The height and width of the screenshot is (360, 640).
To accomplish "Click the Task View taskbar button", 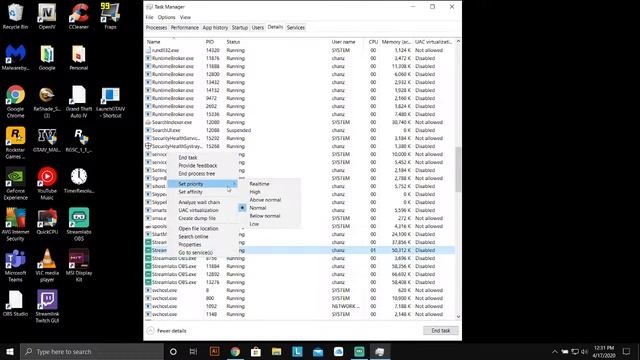I will click(x=193, y=351).
